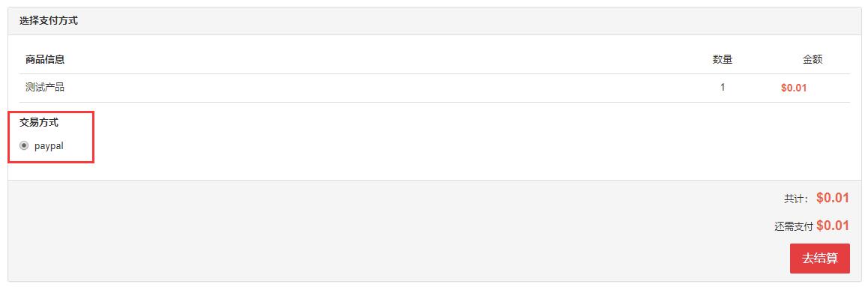Click the $0.01 amount beside 共计
Image resolution: width=868 pixels, height=287 pixels.
point(833,198)
